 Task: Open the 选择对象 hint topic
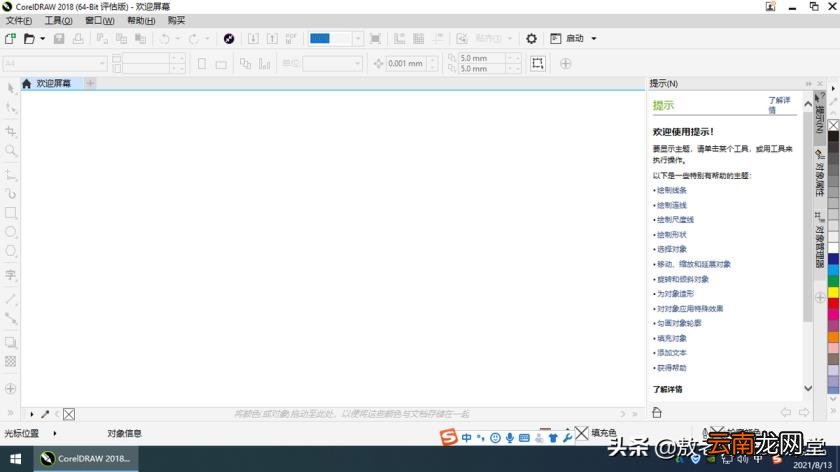(x=672, y=249)
